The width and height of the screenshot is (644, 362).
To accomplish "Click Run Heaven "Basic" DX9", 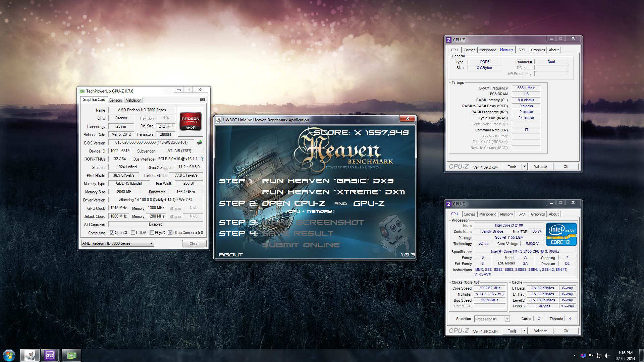I will [327, 181].
